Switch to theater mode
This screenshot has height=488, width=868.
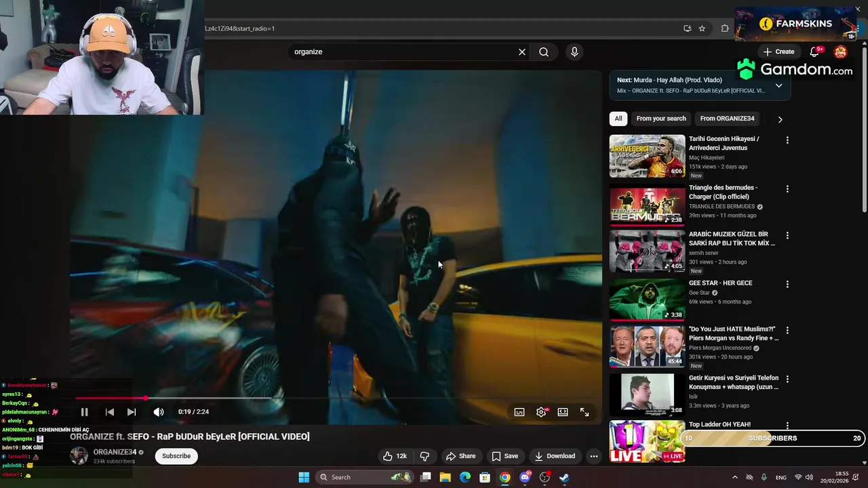[563, 412]
